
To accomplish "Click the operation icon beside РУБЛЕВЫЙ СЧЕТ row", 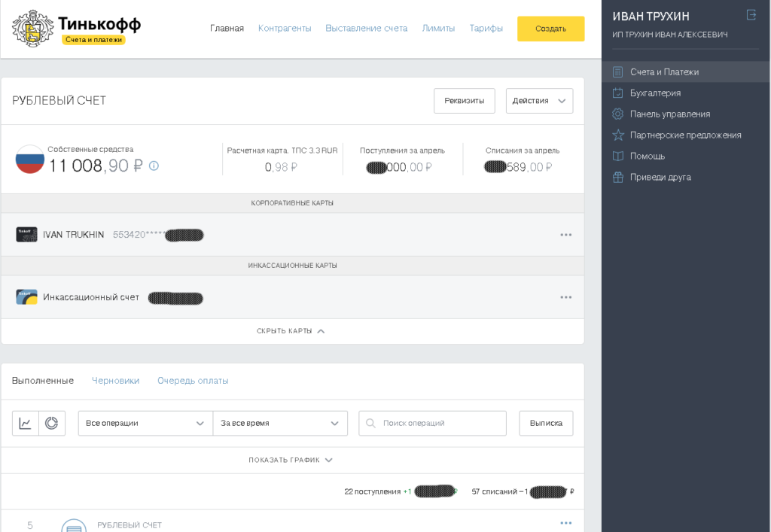I will click(74, 525).
